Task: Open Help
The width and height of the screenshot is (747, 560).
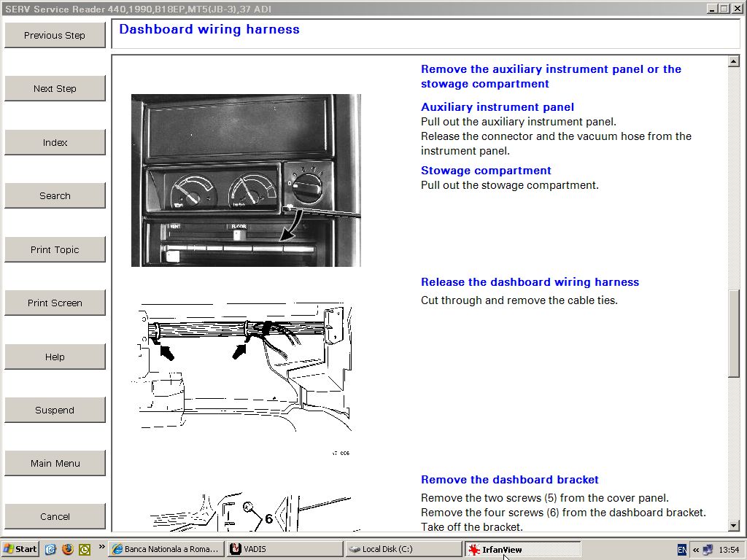Action: [55, 357]
